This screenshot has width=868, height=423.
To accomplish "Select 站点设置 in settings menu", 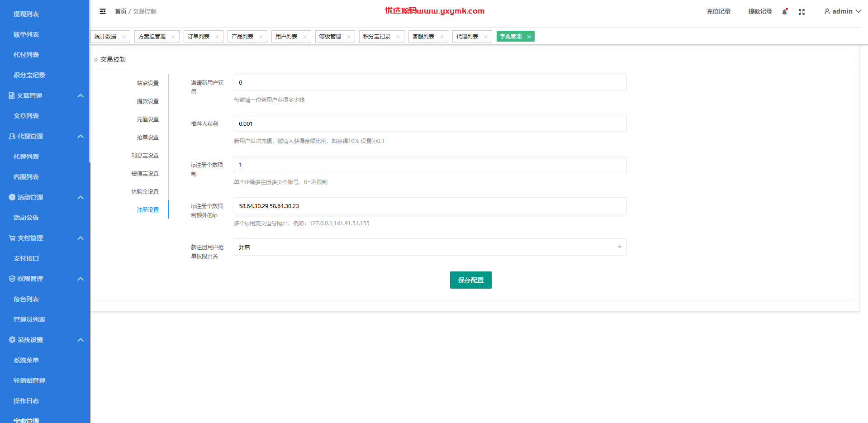I will [148, 83].
